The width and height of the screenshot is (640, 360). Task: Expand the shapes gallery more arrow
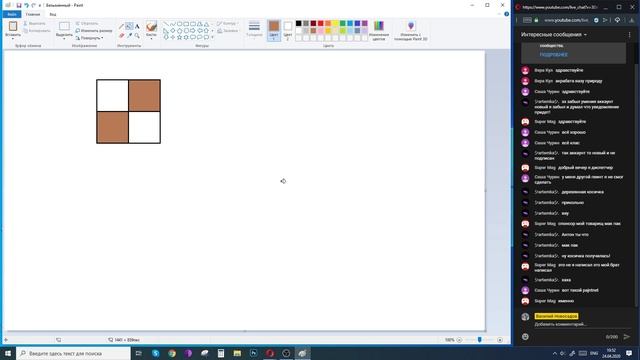[x=212, y=37]
